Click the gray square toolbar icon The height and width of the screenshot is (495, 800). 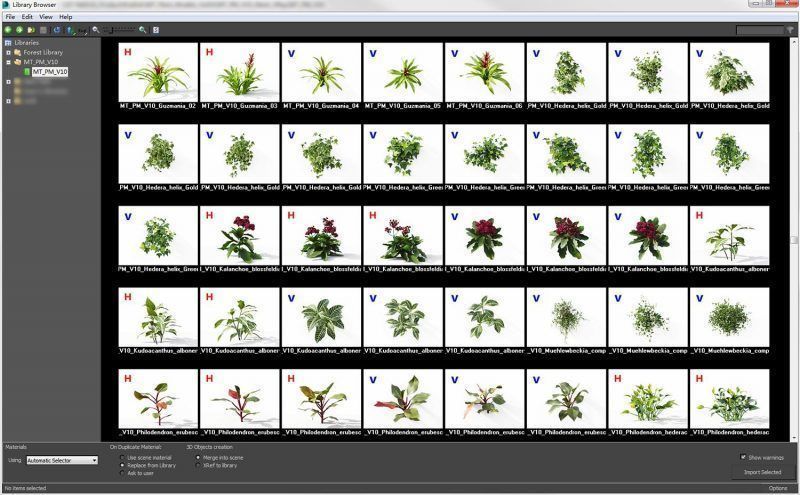coord(43,30)
